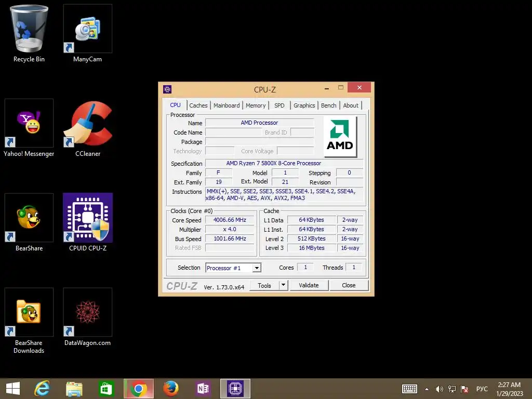Viewport: 532px width, 399px height.
Task: Open OneNote from the taskbar
Action: point(203,389)
